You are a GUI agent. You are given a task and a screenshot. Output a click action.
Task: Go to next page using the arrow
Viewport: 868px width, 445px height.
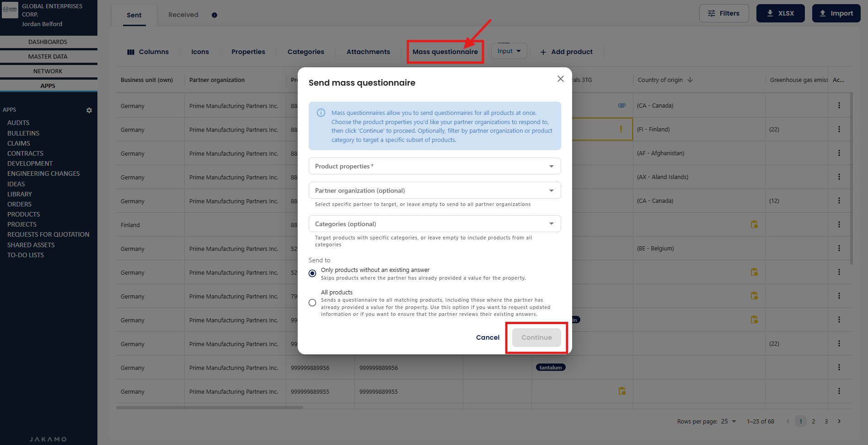(x=839, y=421)
